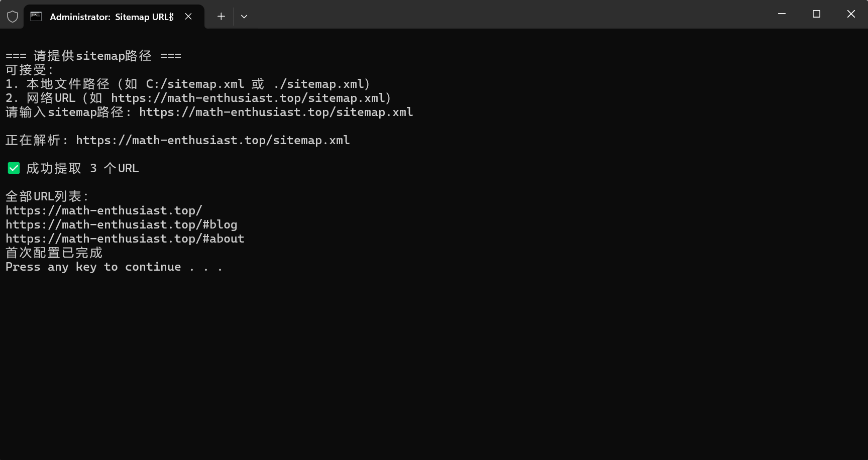Close the terminal window
This screenshot has height=460, width=868.
851,14
